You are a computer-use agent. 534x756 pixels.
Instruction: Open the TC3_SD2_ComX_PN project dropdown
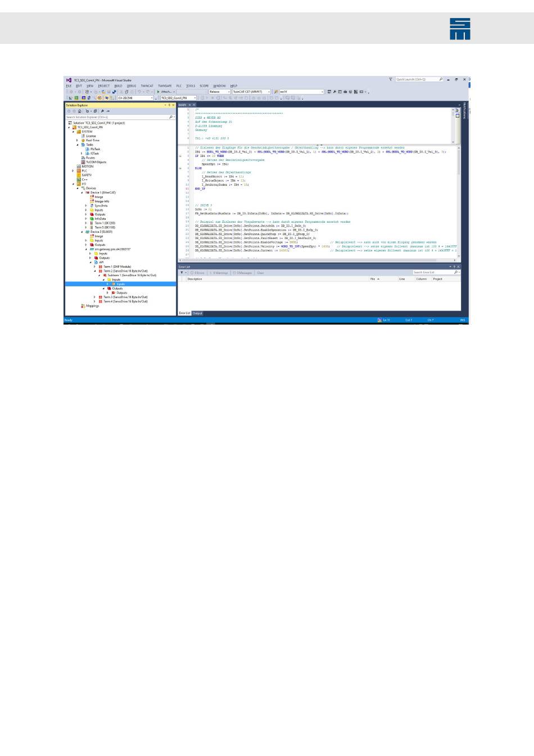(178, 98)
